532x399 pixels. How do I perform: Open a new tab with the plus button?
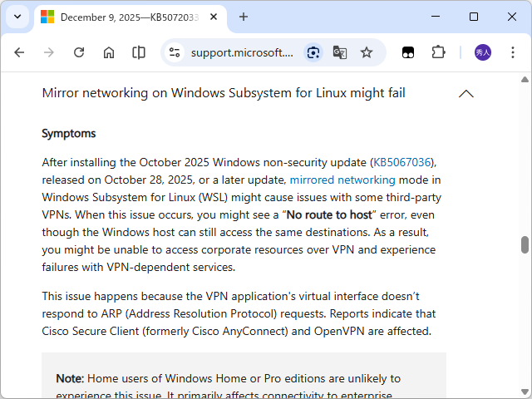(x=244, y=17)
